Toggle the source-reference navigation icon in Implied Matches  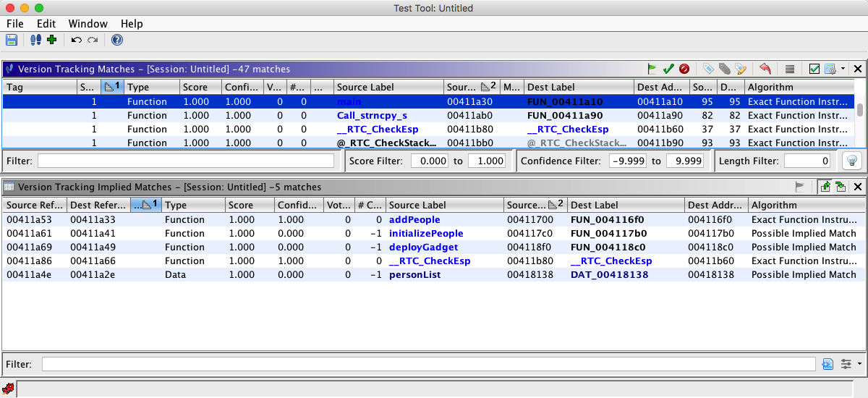click(x=825, y=187)
